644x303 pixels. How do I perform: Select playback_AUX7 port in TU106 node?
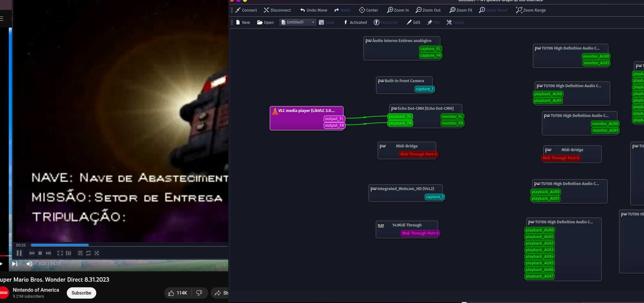[540, 276]
